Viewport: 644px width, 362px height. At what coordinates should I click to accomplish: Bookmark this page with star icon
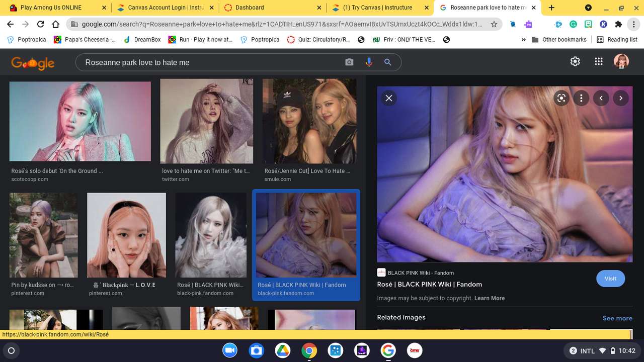point(494,24)
